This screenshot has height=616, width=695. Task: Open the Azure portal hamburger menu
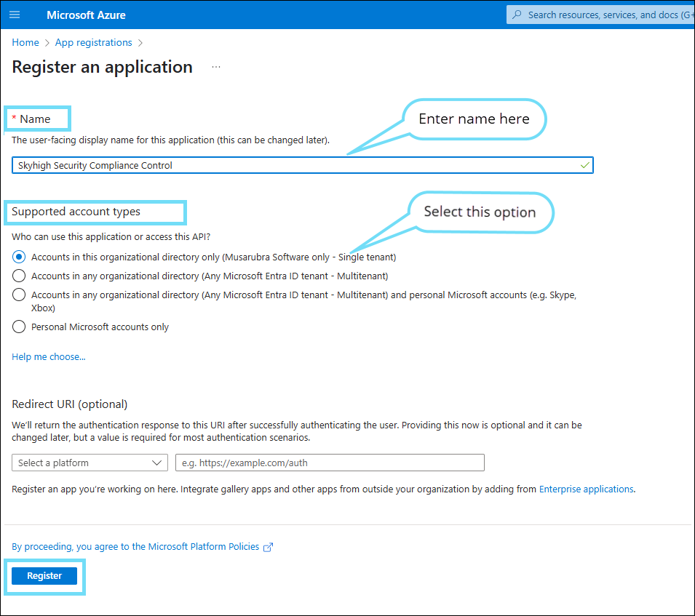(15, 15)
